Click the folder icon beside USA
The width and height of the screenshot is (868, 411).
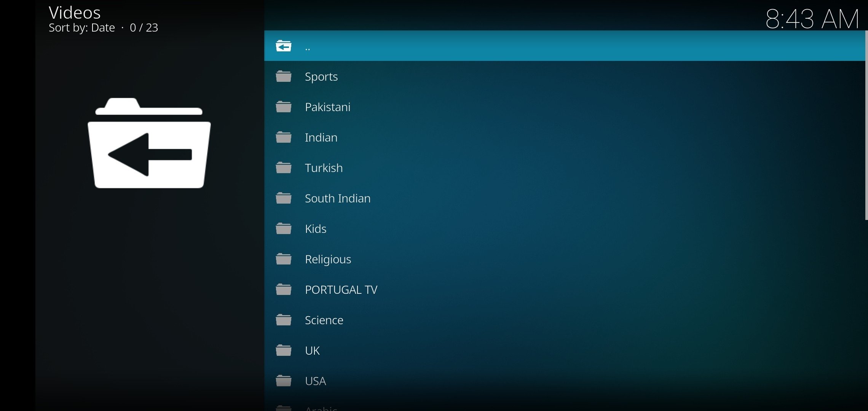pyautogui.click(x=284, y=381)
